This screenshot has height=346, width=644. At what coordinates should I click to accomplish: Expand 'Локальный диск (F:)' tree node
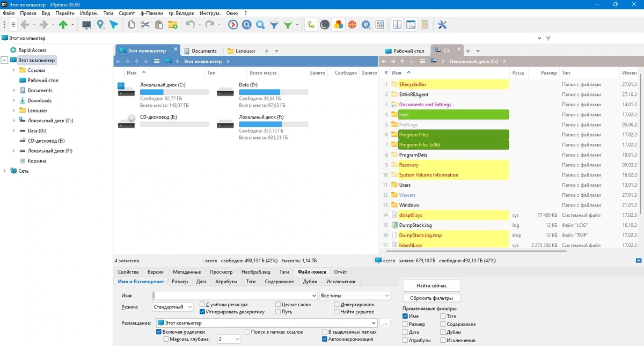14,151
